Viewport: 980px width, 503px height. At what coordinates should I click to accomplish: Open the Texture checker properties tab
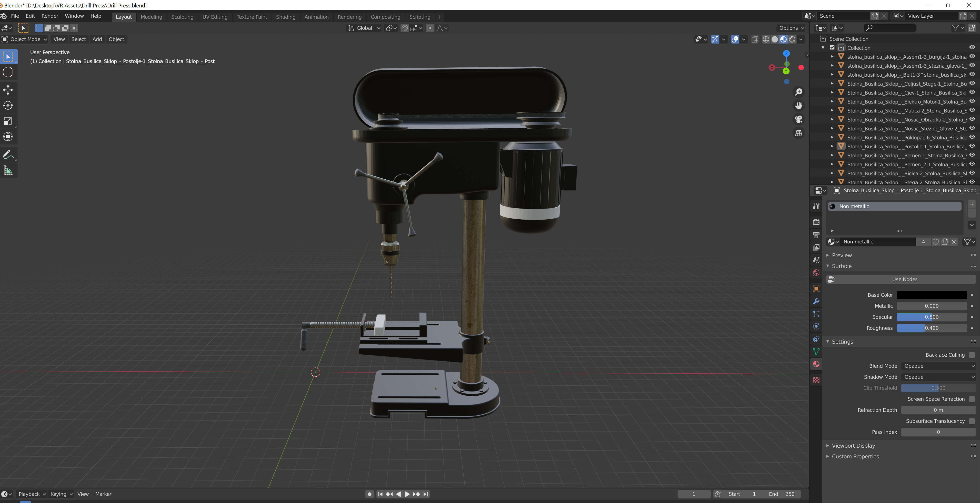tap(816, 380)
